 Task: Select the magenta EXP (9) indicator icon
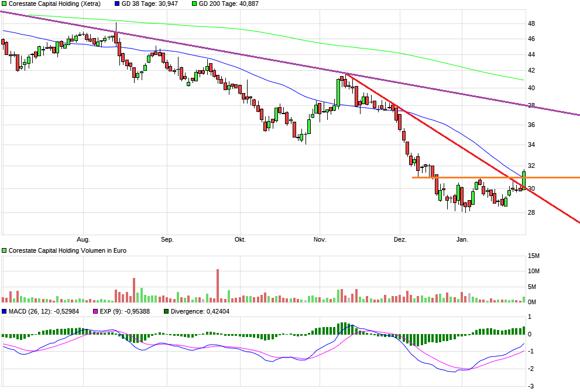tap(94, 312)
